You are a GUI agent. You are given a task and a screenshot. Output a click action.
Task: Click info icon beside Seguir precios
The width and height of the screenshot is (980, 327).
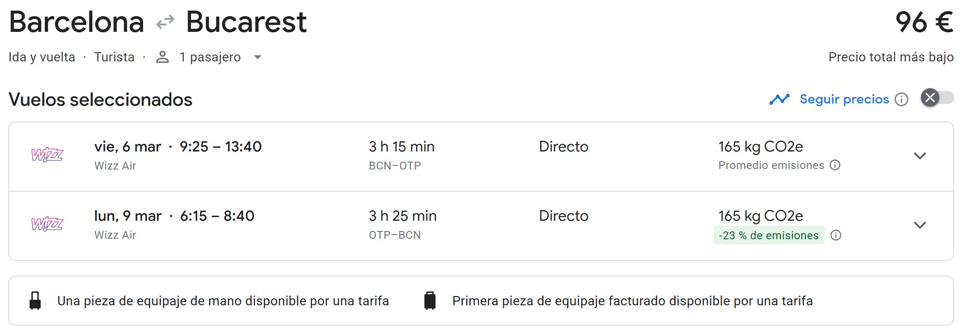point(901,99)
